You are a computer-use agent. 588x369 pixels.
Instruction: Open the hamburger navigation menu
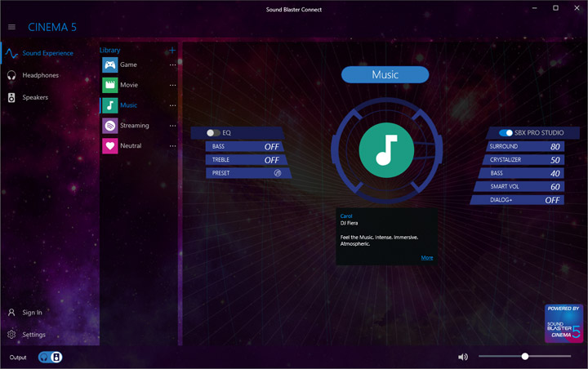tap(11, 27)
